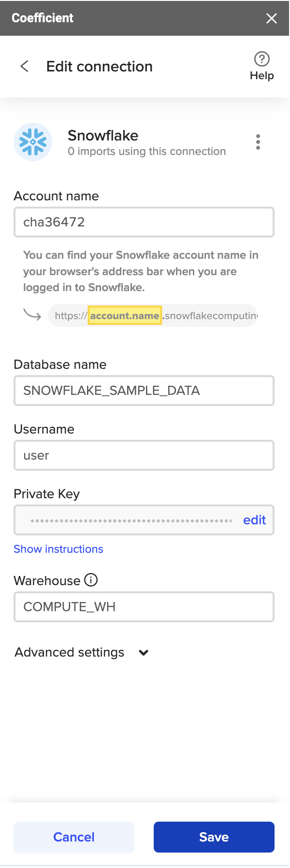The height and width of the screenshot is (868, 290).
Task: Open the Show instructions link
Action: [x=58, y=549]
